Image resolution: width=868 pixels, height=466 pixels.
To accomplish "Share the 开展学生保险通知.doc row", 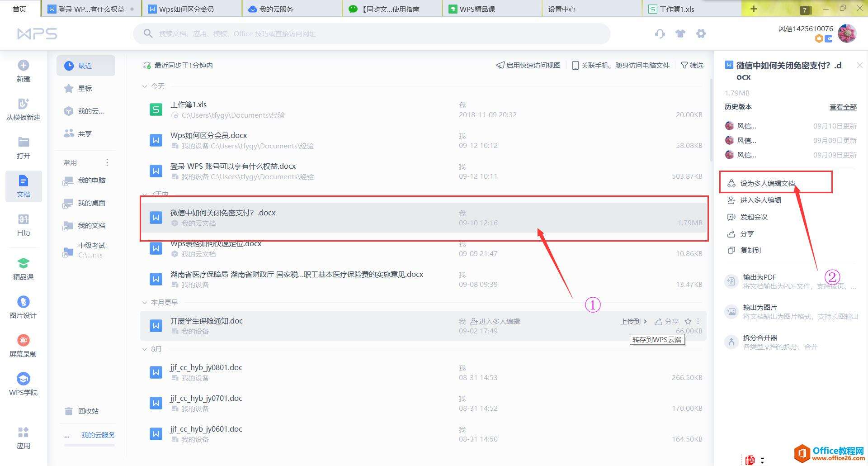I will pyautogui.click(x=667, y=321).
